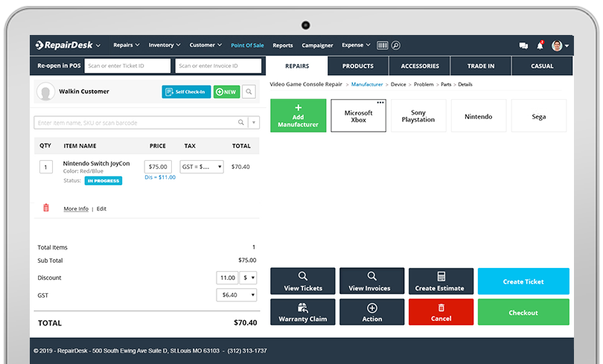Select the Nintendo manufacturer
Screen dimensions: 603x364
click(479, 115)
